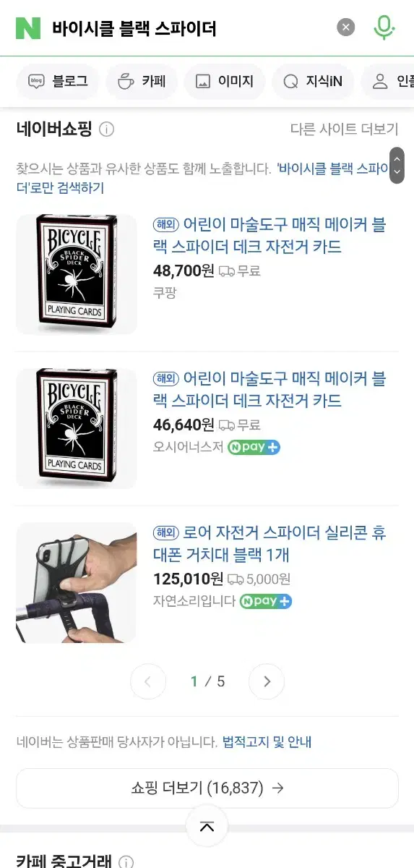Tap the Npay+ badge beside 자연소리입니다

266,601
